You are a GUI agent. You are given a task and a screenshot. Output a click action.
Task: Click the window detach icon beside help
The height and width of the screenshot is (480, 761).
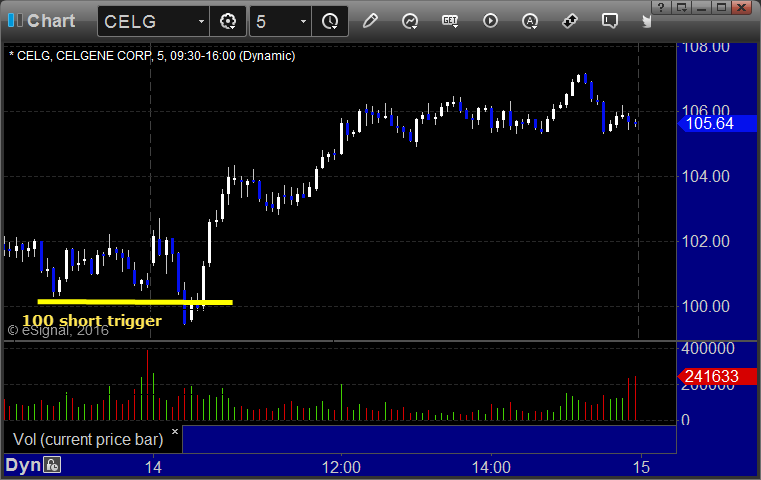coord(682,7)
